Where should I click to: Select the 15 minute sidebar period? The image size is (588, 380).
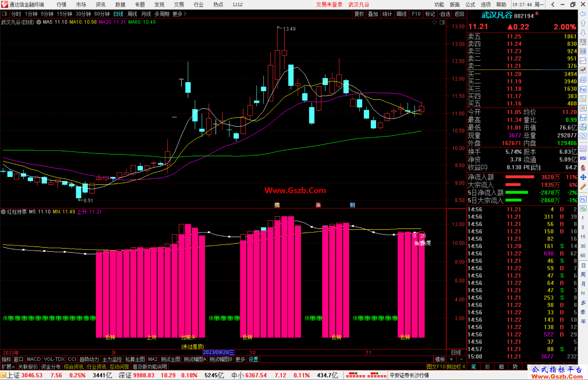pos(583,236)
